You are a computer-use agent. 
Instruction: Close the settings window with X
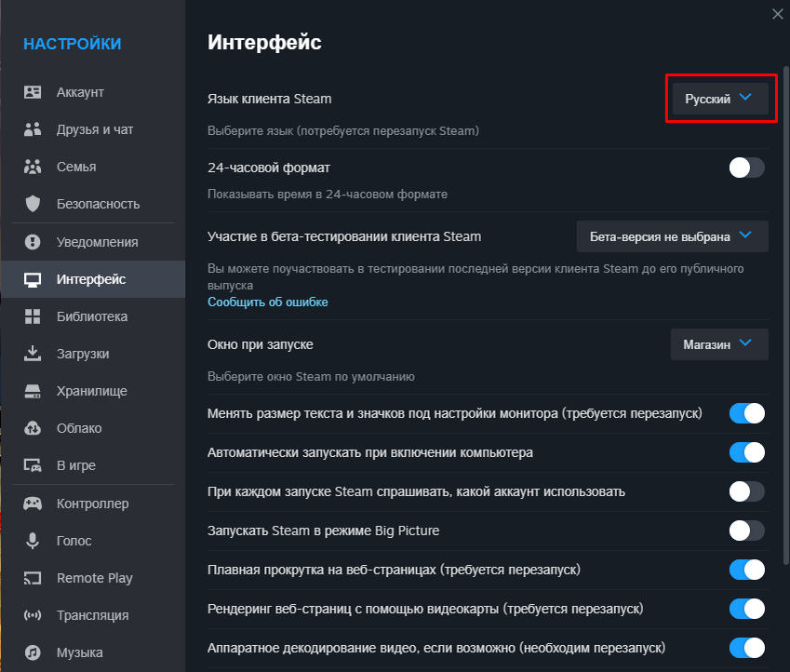[778, 13]
